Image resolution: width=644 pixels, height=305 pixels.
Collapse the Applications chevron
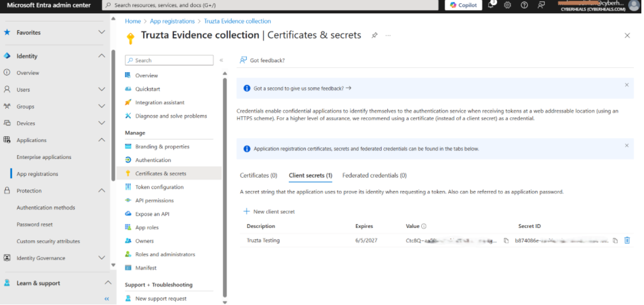(102, 140)
